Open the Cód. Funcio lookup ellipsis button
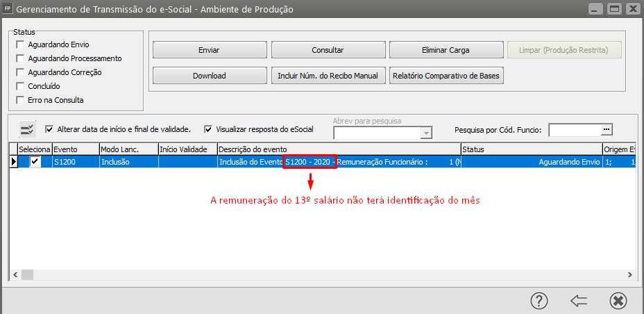 pos(607,129)
